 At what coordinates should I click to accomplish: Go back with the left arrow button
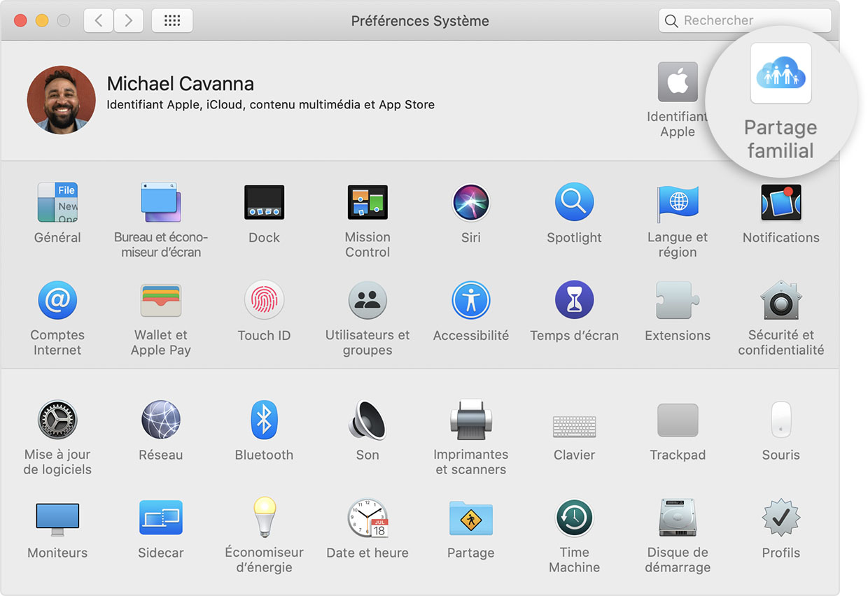coord(98,21)
